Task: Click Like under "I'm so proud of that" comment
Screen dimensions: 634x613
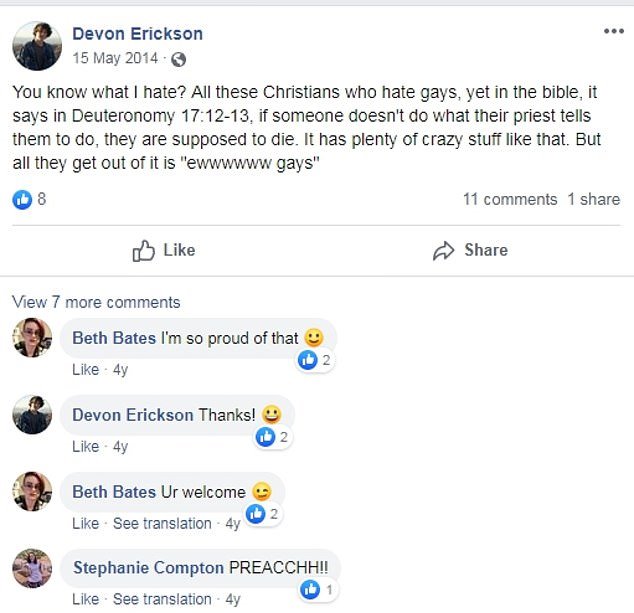Action: (x=85, y=369)
